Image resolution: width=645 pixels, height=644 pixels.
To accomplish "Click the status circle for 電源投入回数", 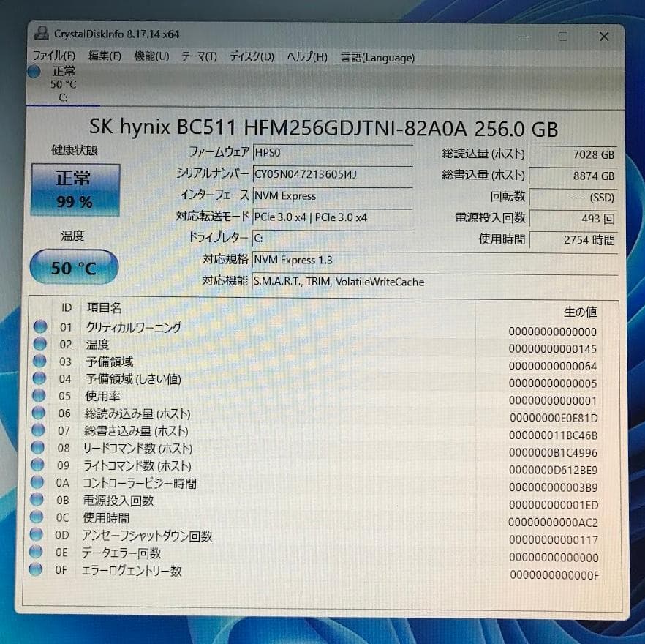I will pos(39,501).
